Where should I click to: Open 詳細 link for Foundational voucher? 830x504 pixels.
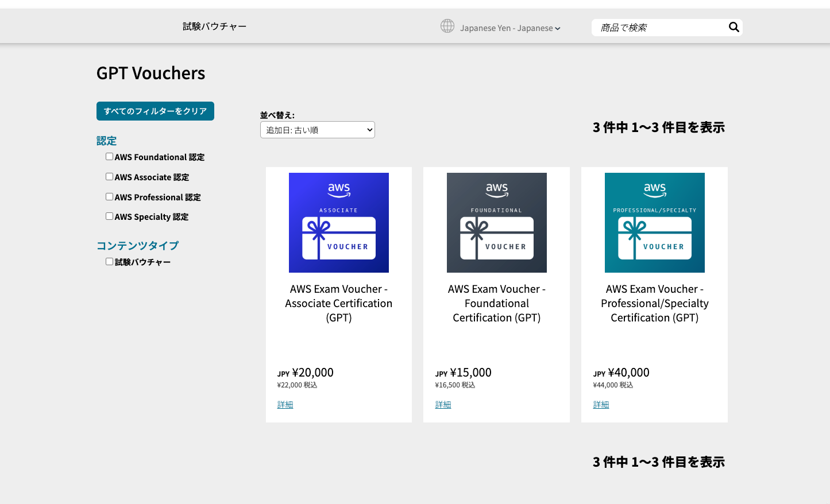point(443,405)
